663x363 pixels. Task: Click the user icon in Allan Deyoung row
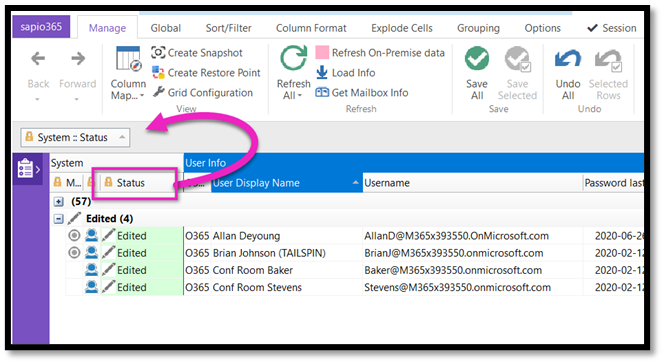click(91, 235)
